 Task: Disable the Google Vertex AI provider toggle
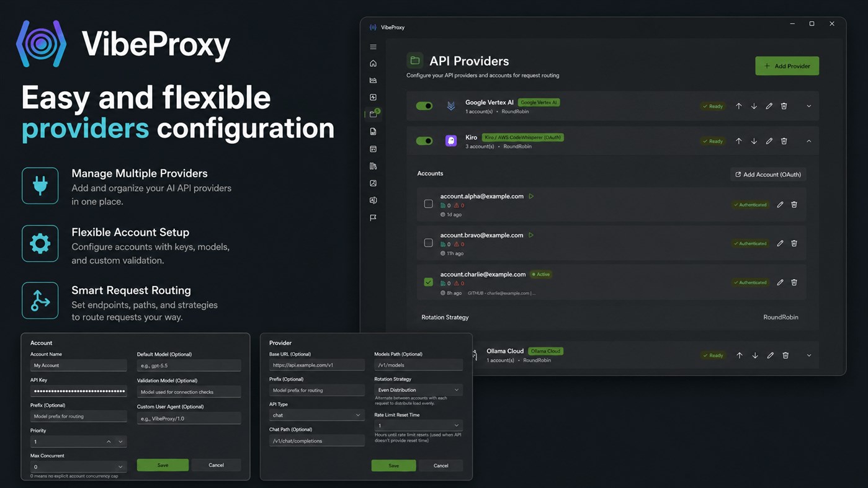[x=424, y=106]
